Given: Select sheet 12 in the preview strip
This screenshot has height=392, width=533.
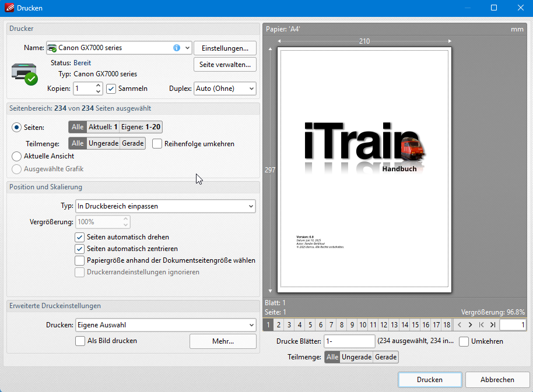Looking at the screenshot, I should point(384,325).
